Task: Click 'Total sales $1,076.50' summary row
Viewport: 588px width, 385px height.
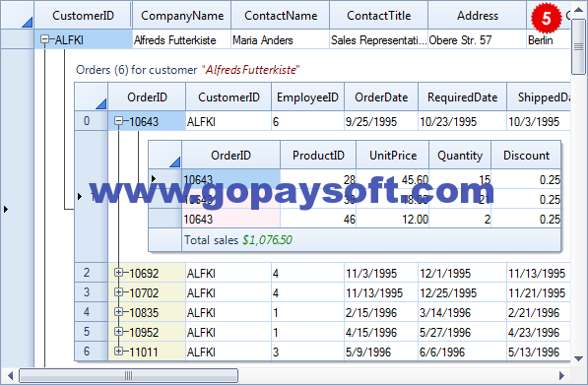Action: coord(371,239)
